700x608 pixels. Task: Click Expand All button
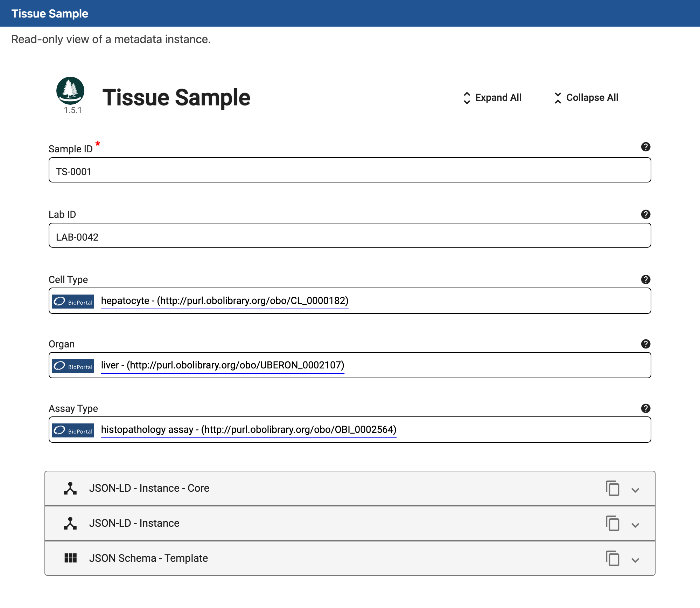click(492, 98)
